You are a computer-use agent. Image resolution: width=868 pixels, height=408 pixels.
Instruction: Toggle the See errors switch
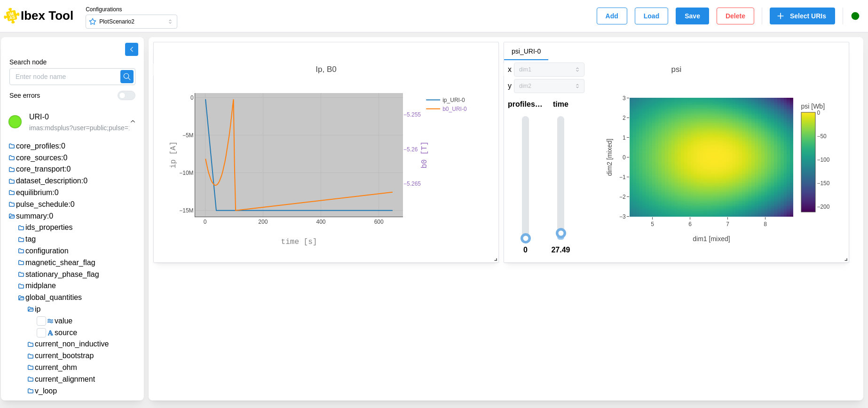pos(126,95)
